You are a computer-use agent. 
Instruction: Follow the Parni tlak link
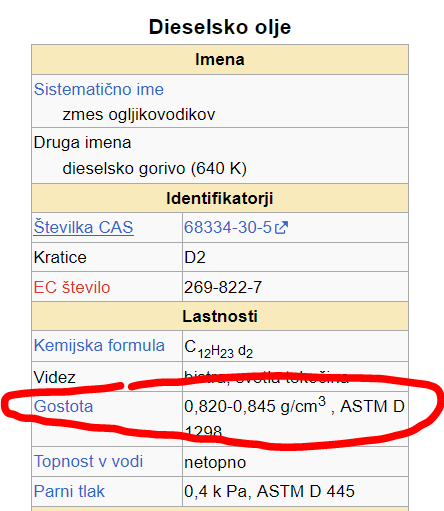(x=69, y=491)
